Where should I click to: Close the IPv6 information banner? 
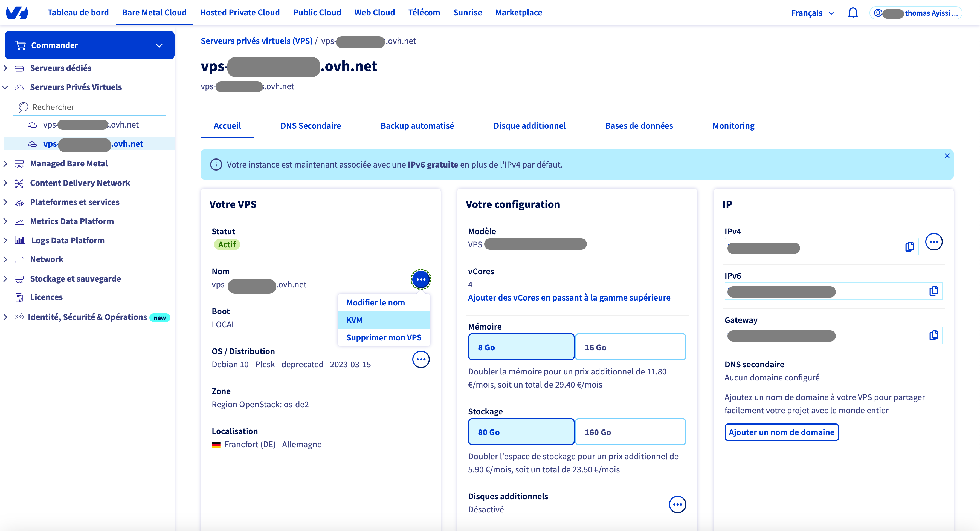(x=947, y=156)
